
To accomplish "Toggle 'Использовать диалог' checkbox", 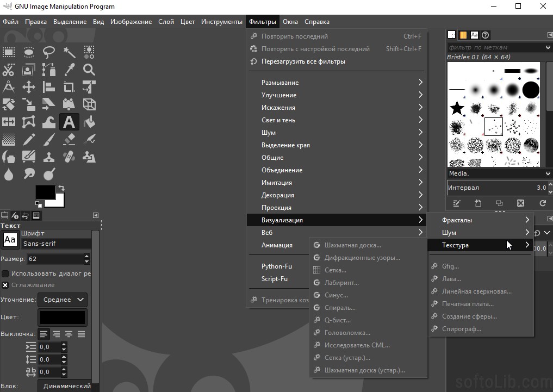I will pos(5,273).
